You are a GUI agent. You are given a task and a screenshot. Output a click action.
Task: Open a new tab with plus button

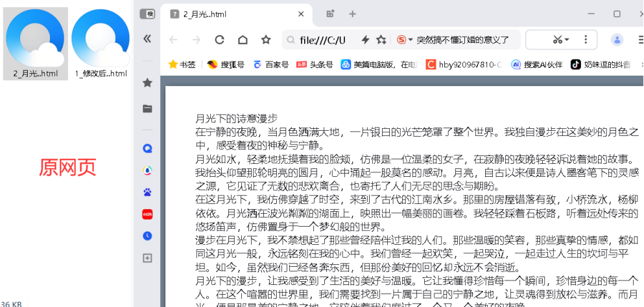tap(353, 14)
